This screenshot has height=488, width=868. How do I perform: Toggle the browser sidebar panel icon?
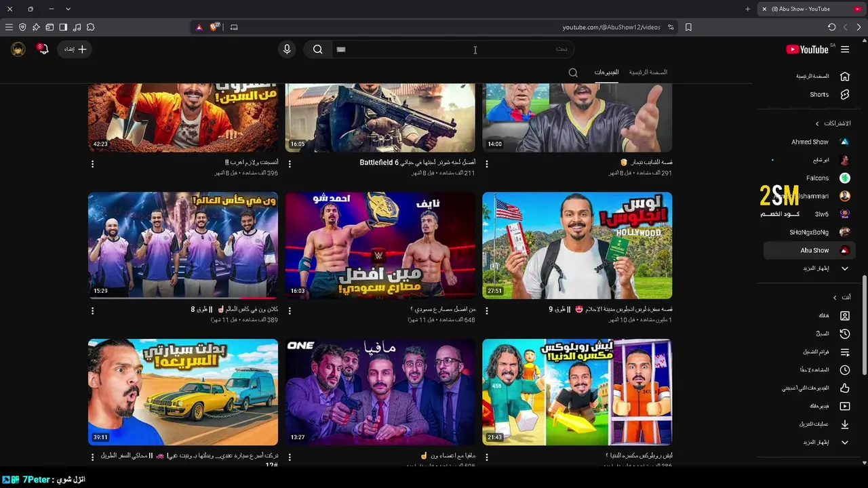63,27
